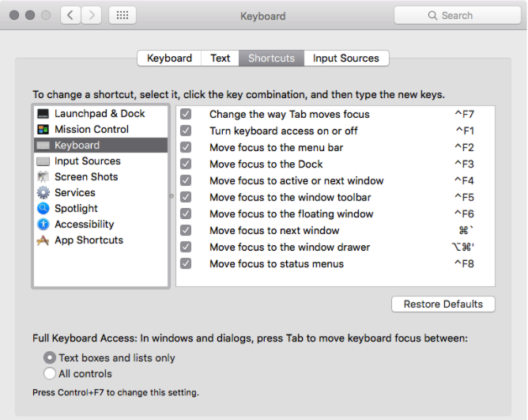Select the Shortcuts tab
The height and width of the screenshot is (420, 528).
click(x=271, y=58)
